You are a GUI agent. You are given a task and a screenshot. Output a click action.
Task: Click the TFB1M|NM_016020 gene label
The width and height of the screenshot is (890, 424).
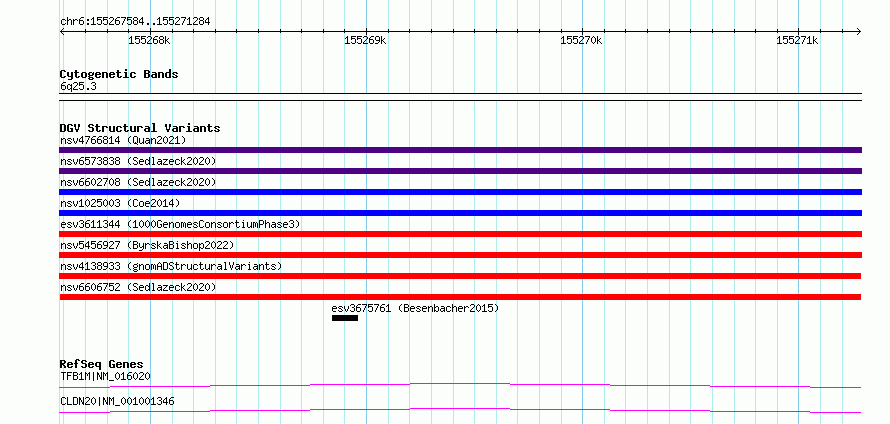pyautogui.click(x=105, y=376)
